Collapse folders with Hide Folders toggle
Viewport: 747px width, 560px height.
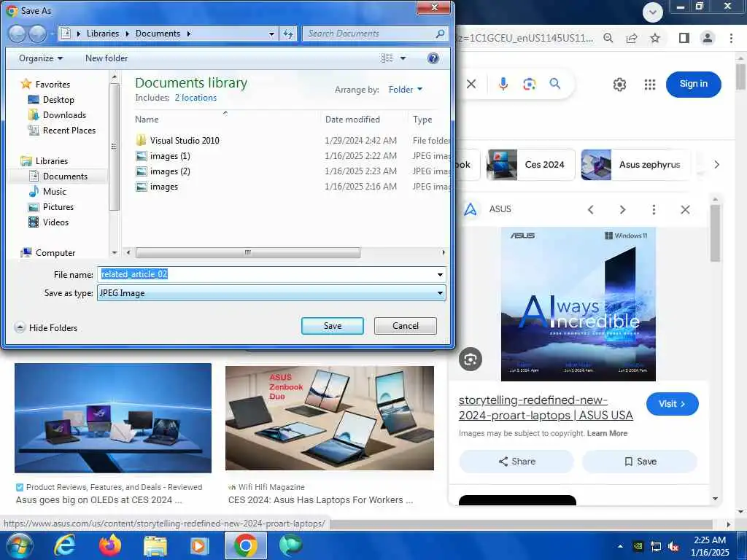tap(46, 327)
